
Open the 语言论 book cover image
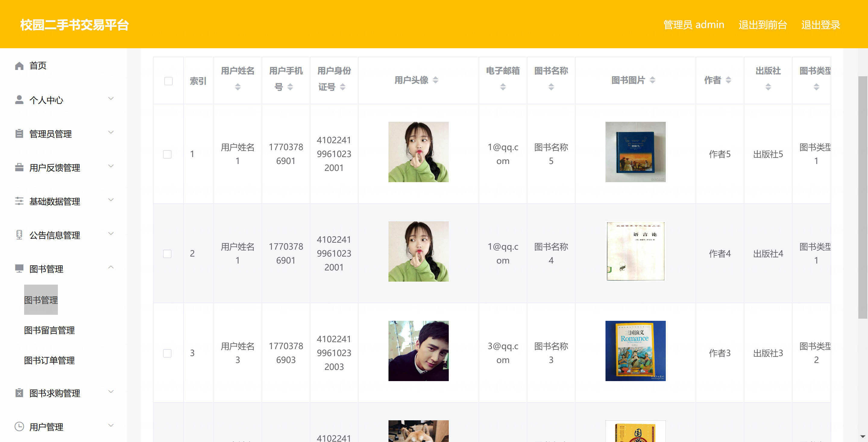point(635,251)
